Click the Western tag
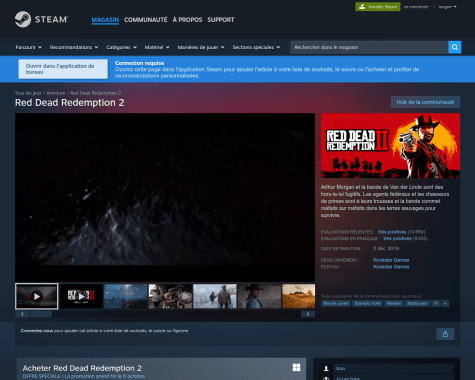475x380 pixels. pos(394,303)
